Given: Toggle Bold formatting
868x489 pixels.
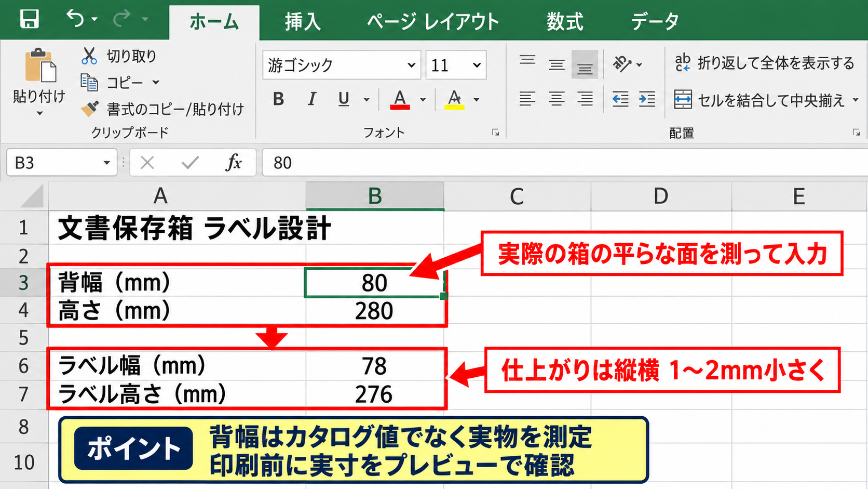Looking at the screenshot, I should (279, 99).
